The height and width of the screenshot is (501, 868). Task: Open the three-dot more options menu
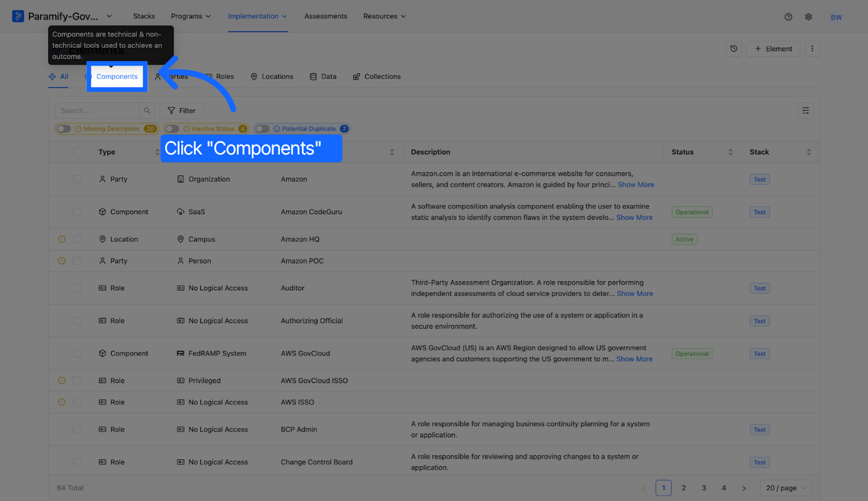(x=812, y=49)
